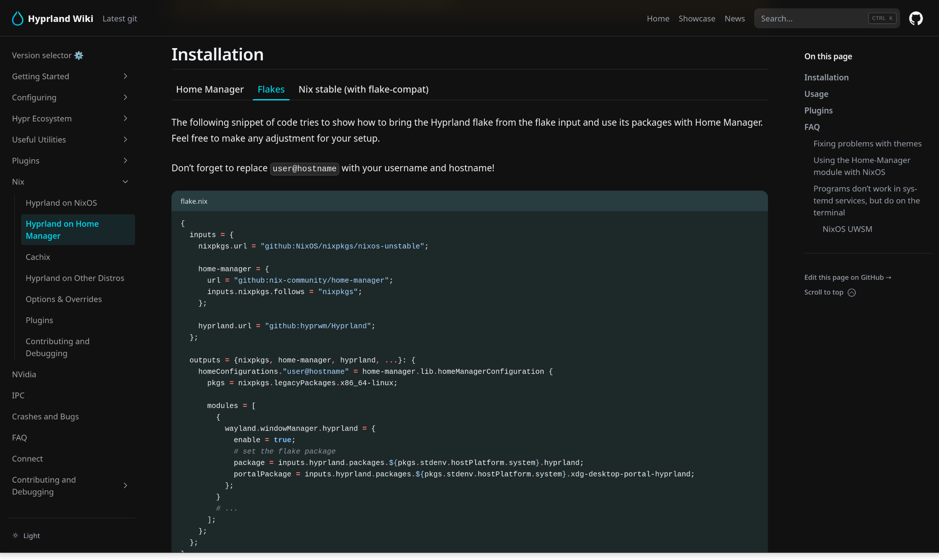Click the Version selector gear icon
Screen dimensions: 939x560
[x=79, y=56]
